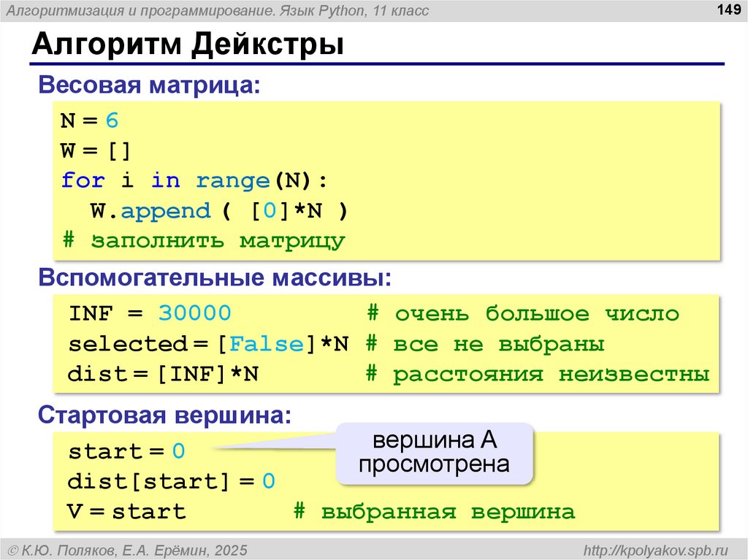Screen dimensions: 748x560
Task: Click the "W.append( [0]*N )" line
Action: (219, 211)
